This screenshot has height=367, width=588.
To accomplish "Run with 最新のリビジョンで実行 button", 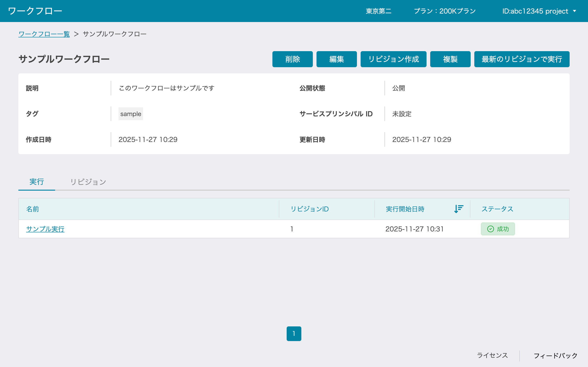I will tap(521, 59).
